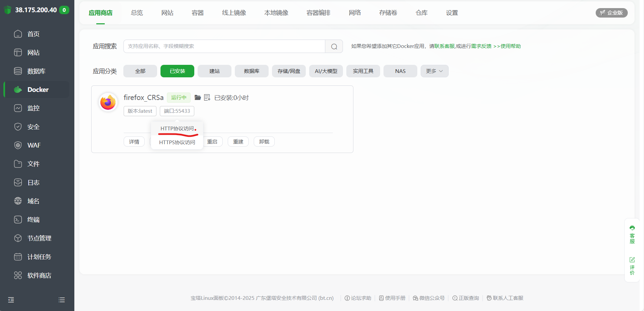The width and height of the screenshot is (644, 311).
Task: Filter apps by 已安装 category
Action: [177, 71]
